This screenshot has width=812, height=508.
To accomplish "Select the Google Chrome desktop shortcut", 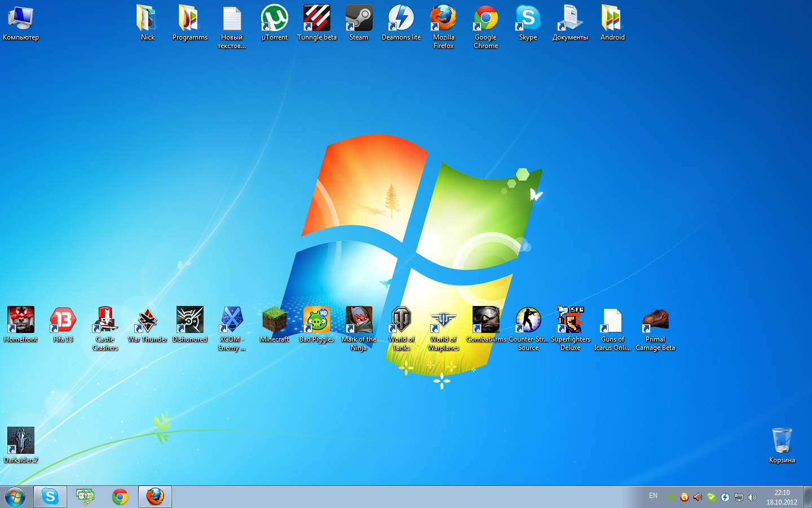I will coord(486,27).
